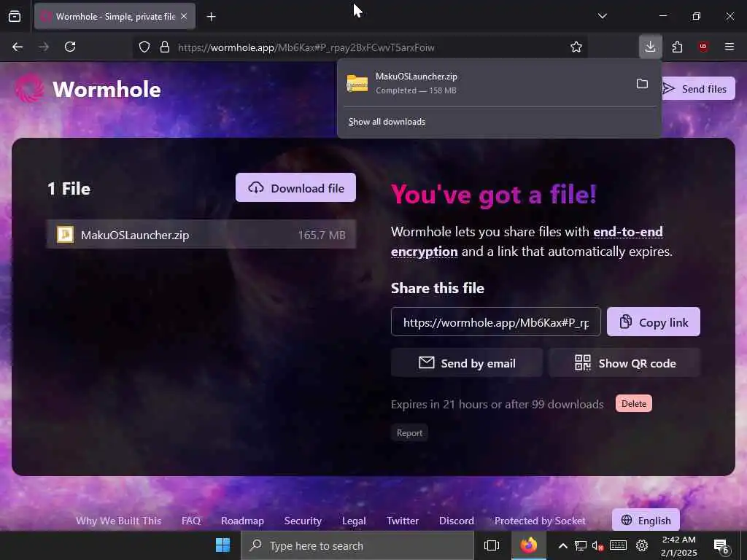747x560 pixels.
Task: Open Task View on the taskbar
Action: click(x=491, y=545)
